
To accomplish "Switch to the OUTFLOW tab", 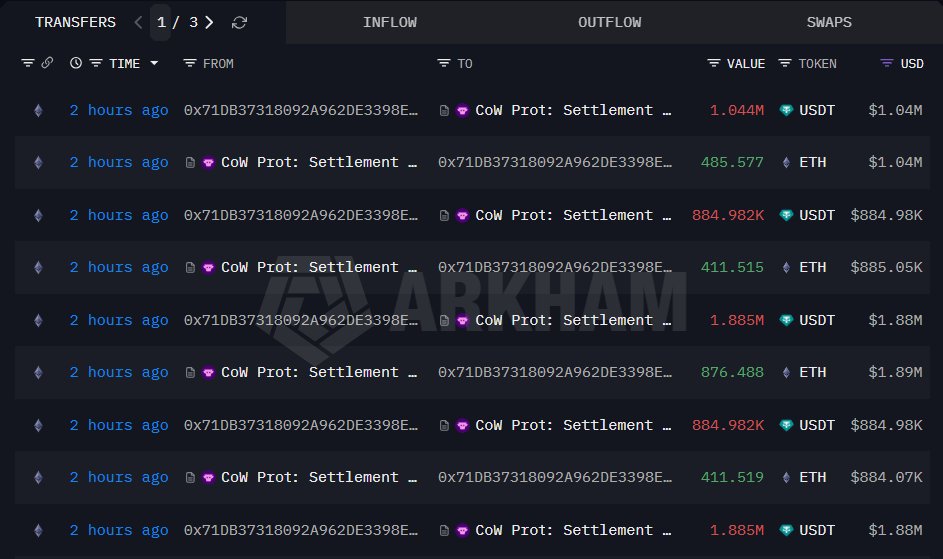I will tap(609, 22).
